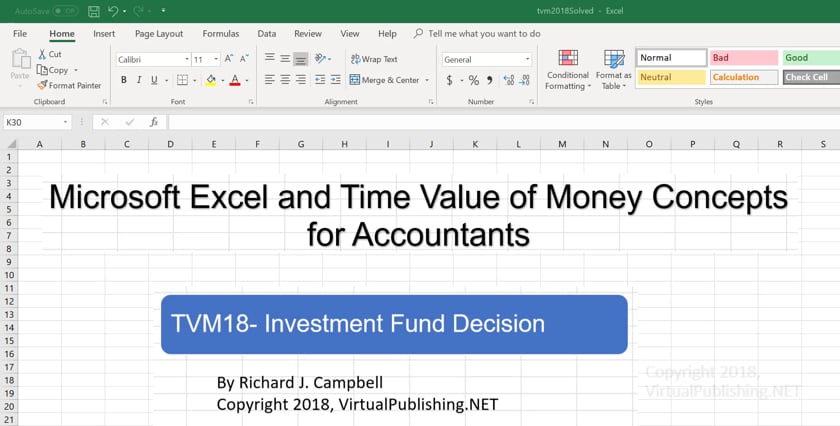Activate the Format Painter brush
This screenshot has width=840, height=426.
pyautogui.click(x=69, y=85)
